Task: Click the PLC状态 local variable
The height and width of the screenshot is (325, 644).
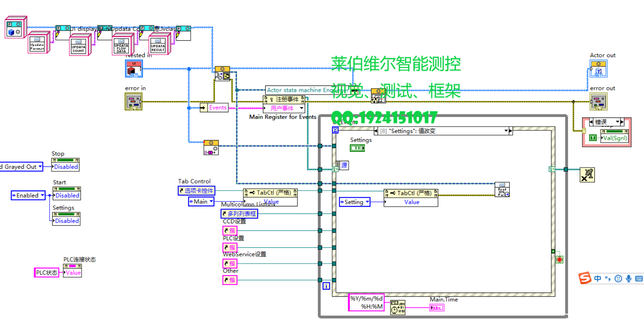Action: click(x=47, y=273)
